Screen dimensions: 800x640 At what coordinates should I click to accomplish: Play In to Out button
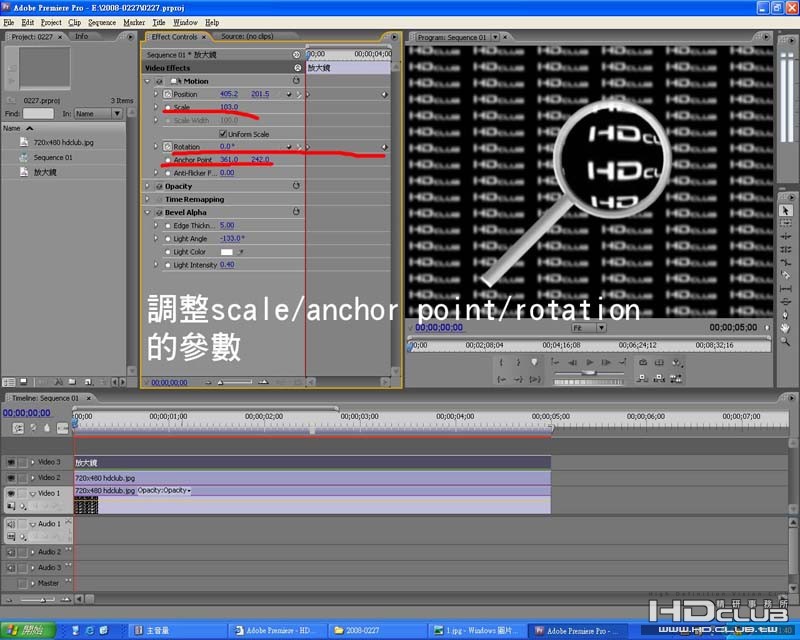pos(535,379)
